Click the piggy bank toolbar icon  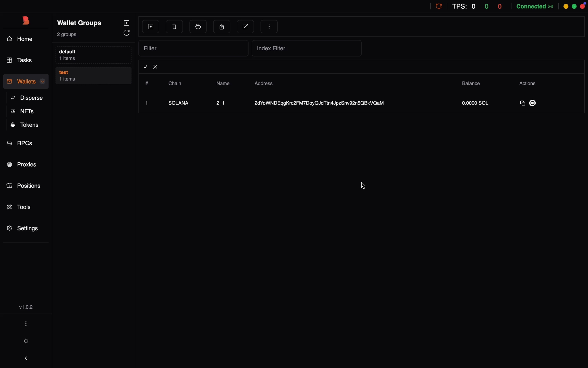pos(198,27)
